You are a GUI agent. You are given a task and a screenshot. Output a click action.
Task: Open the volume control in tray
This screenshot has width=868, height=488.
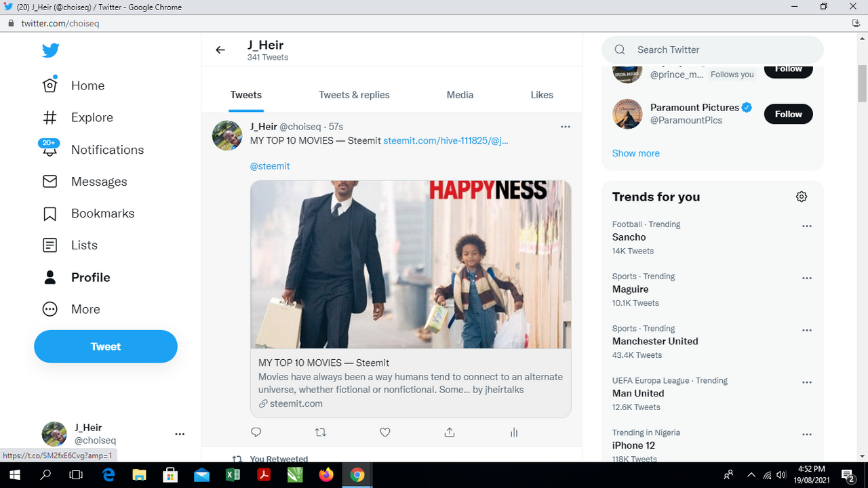[781, 475]
